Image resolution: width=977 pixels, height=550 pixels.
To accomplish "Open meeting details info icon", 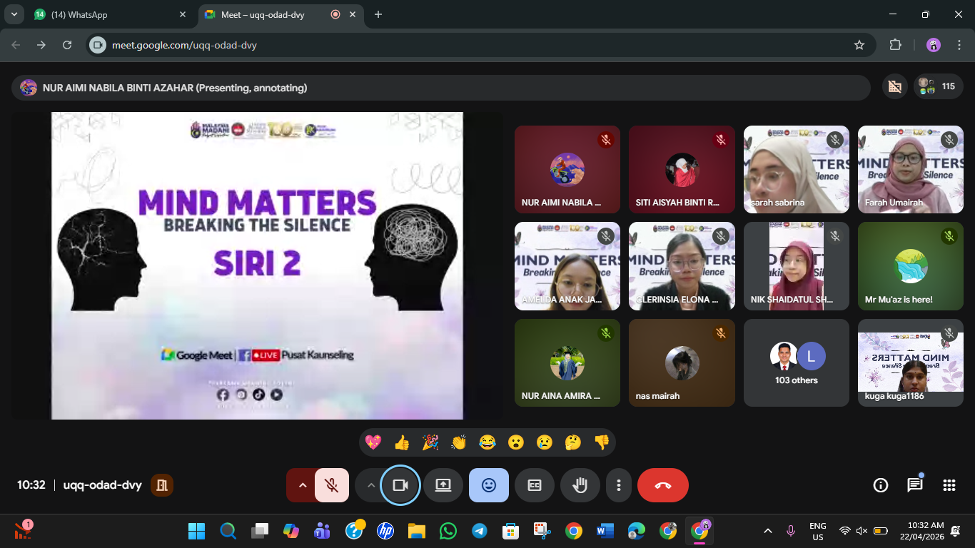I will point(880,485).
